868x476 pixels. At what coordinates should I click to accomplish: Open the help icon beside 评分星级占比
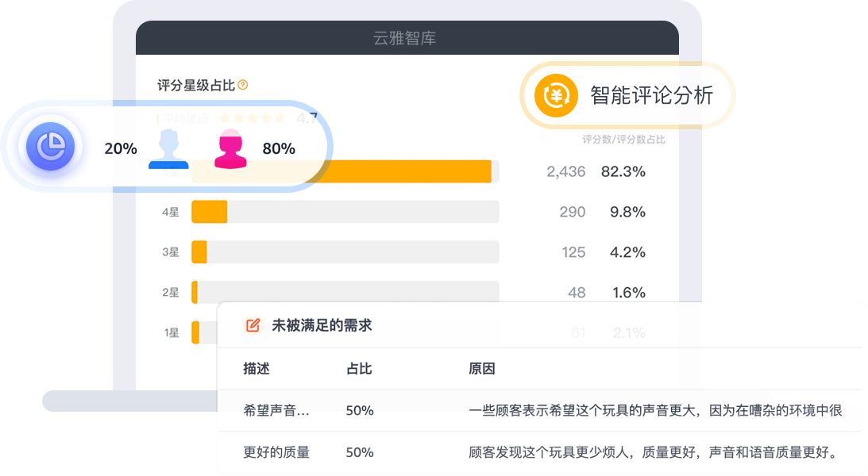[x=242, y=85]
